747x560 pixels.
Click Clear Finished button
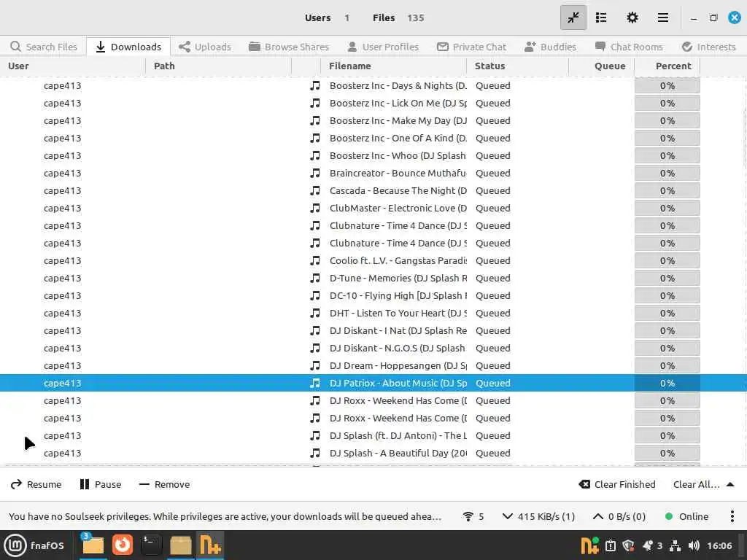point(617,484)
